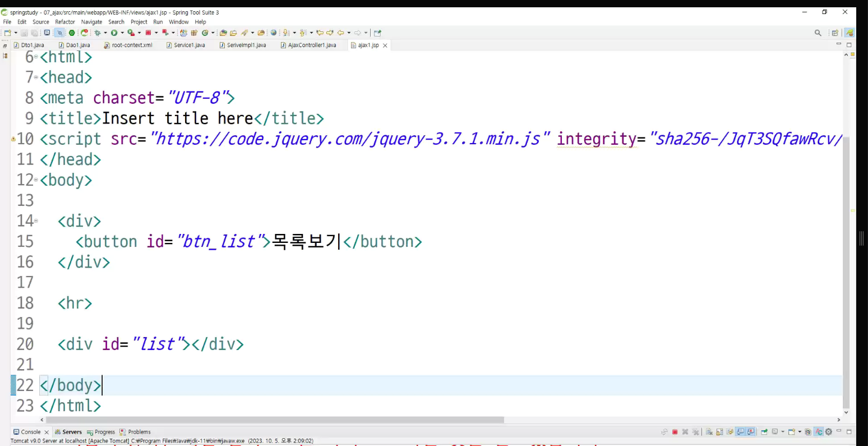Switch to AjaxController1.java editor tab
This screenshot has width=868, height=446.
click(x=308, y=45)
